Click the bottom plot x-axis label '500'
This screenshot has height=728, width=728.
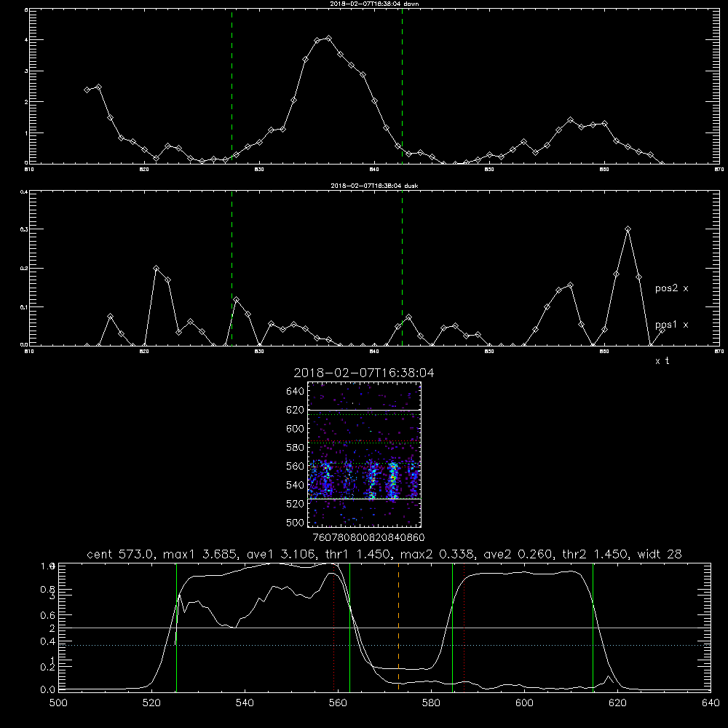(58, 703)
